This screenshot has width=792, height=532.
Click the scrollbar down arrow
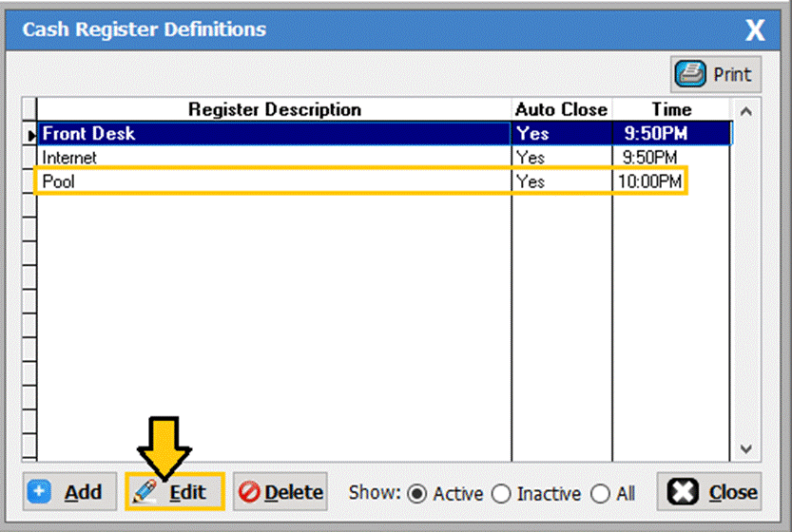tap(745, 448)
